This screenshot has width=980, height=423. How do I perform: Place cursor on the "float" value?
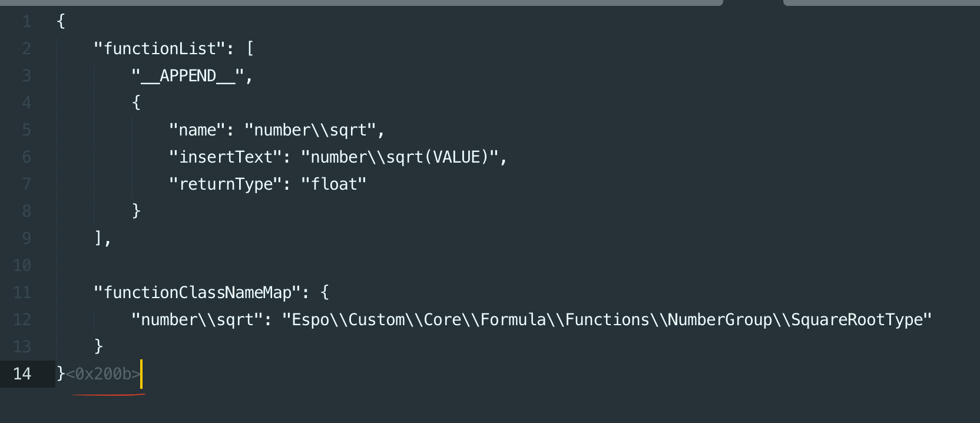point(333,184)
